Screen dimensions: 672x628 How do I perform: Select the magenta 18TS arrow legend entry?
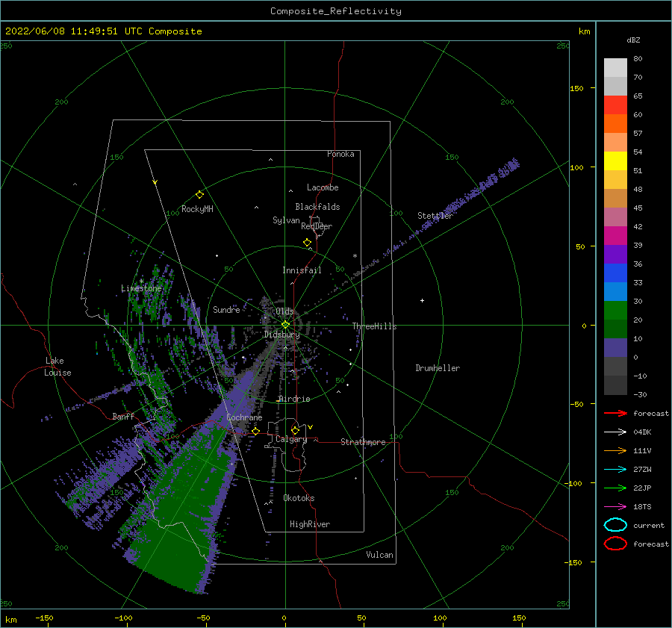coord(615,507)
